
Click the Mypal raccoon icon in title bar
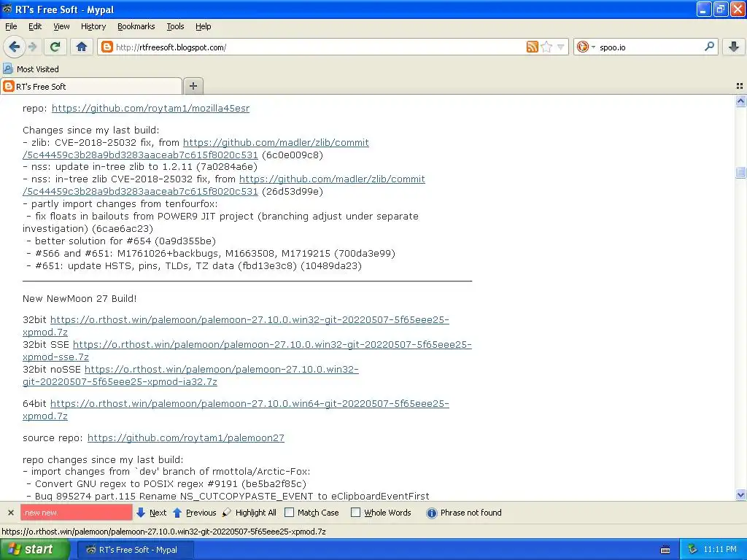(x=7, y=9)
